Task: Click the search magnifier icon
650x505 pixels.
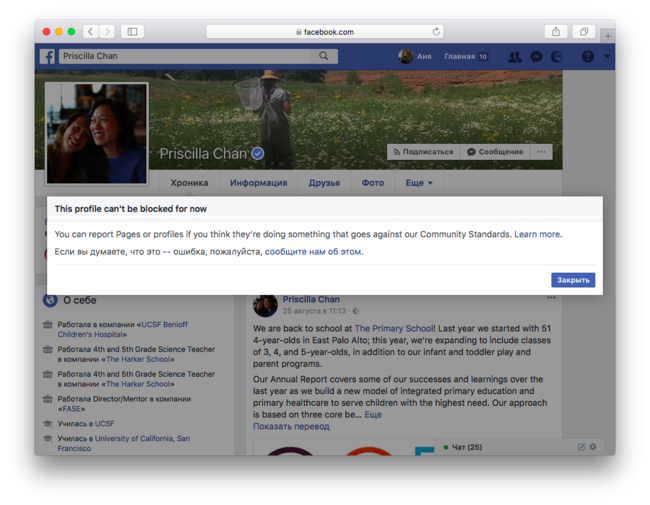Action: 323,57
